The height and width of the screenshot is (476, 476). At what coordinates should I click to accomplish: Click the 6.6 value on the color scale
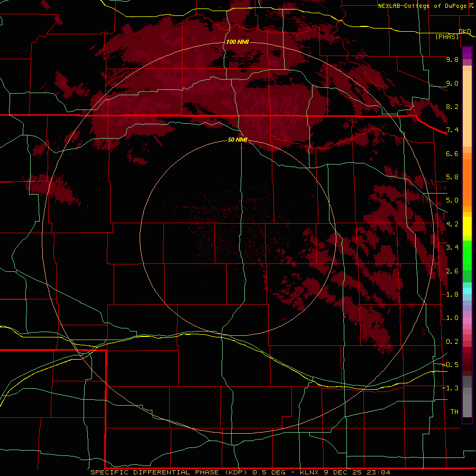[x=452, y=154]
